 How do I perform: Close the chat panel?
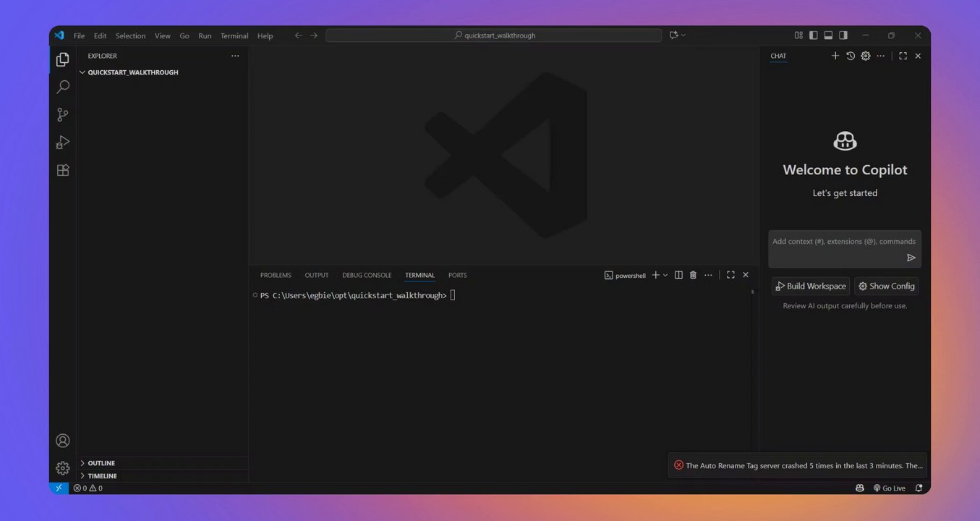[x=918, y=56]
